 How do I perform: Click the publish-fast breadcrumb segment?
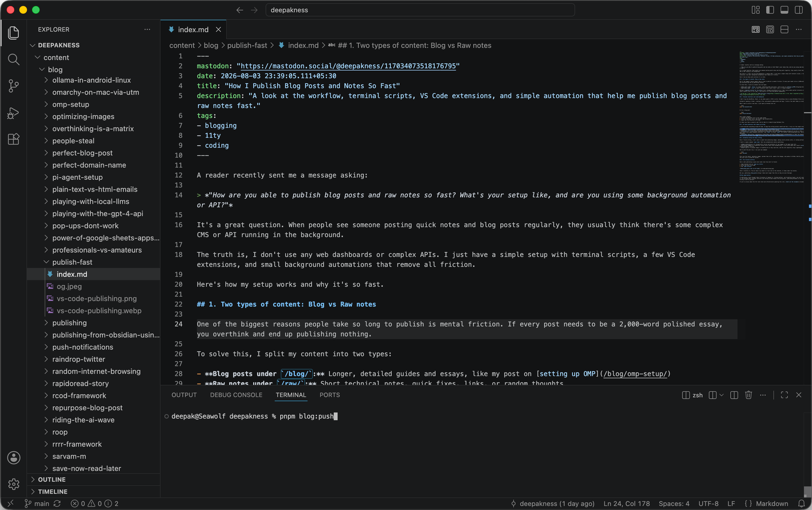(x=247, y=45)
